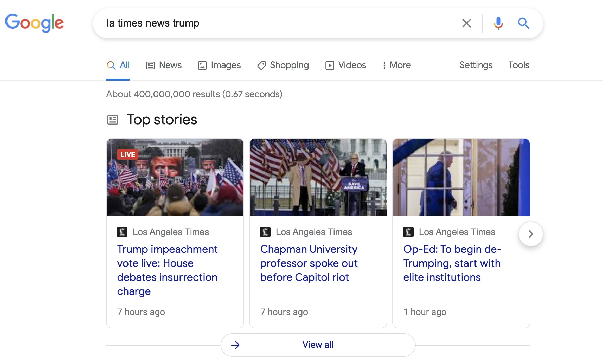Open the Save America podium thumbnail
Screen dimensions: 603x364
click(318, 178)
